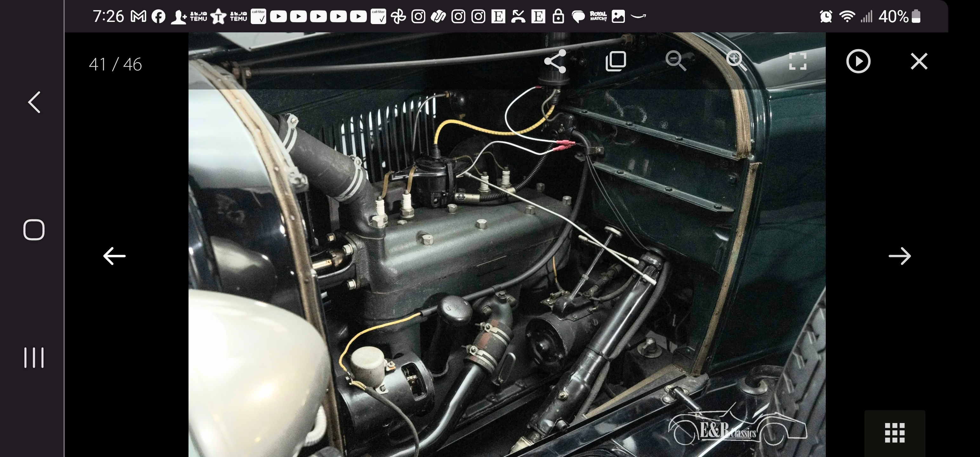Start the slideshow play button
The height and width of the screenshot is (457, 980).
point(858,61)
